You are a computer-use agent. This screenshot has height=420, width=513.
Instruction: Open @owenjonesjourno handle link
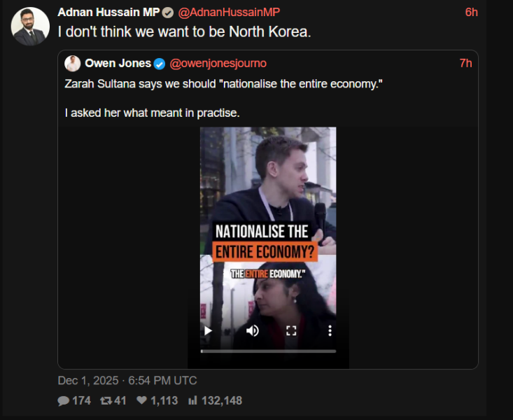click(x=218, y=64)
